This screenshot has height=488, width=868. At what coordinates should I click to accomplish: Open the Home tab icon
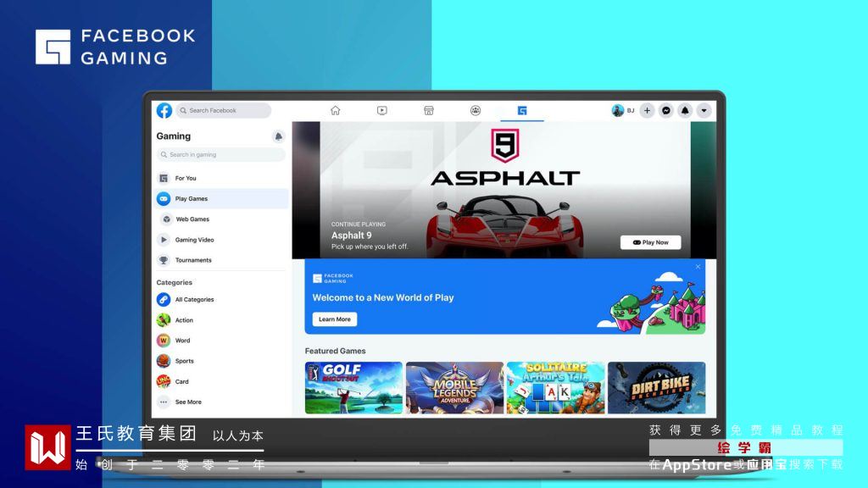pos(336,111)
